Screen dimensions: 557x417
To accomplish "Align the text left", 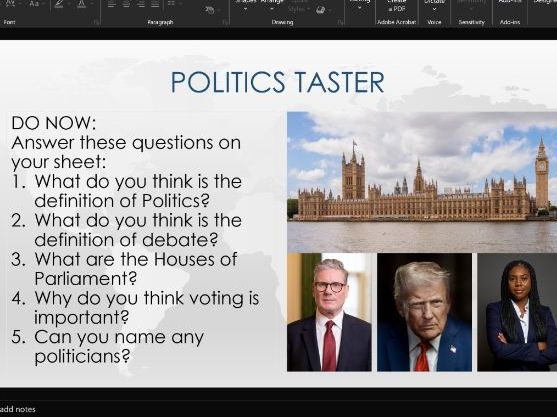I will tap(112, 4).
